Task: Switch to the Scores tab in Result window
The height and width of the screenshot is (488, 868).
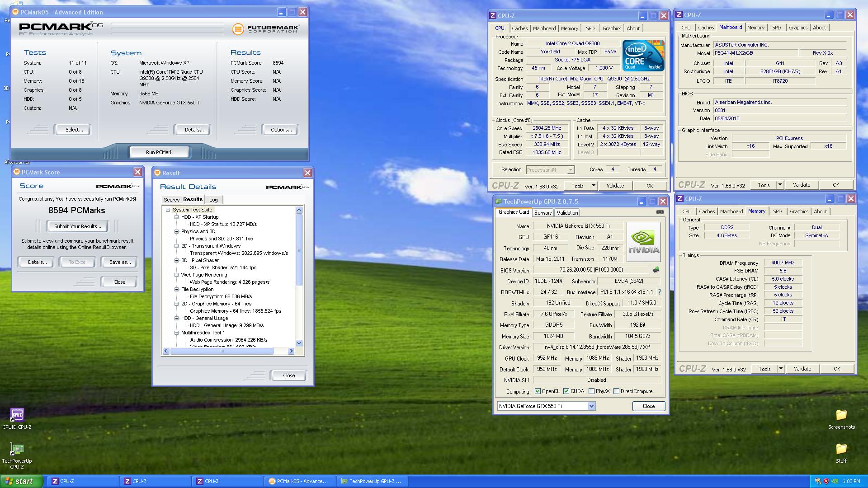Action: click(x=171, y=200)
